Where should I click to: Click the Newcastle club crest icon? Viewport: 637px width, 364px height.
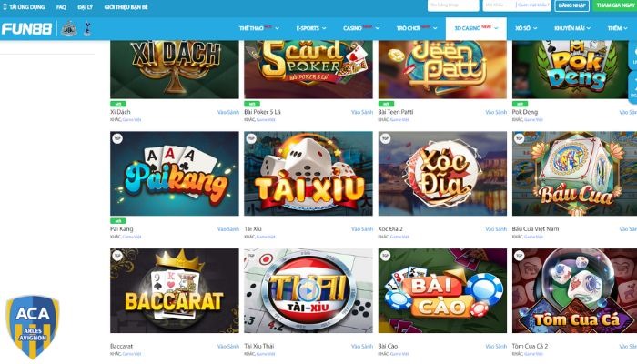pyautogui.click(x=69, y=28)
